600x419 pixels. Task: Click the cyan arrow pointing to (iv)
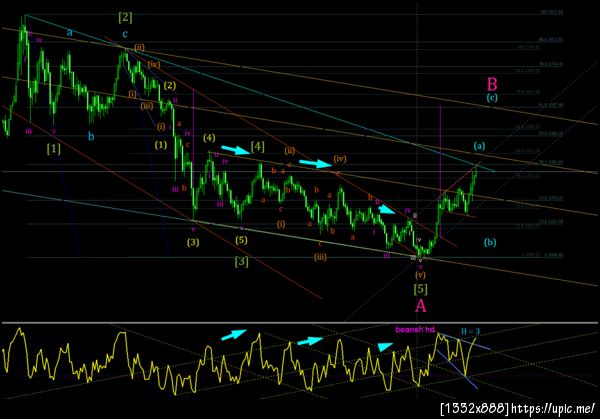pyautogui.click(x=315, y=163)
